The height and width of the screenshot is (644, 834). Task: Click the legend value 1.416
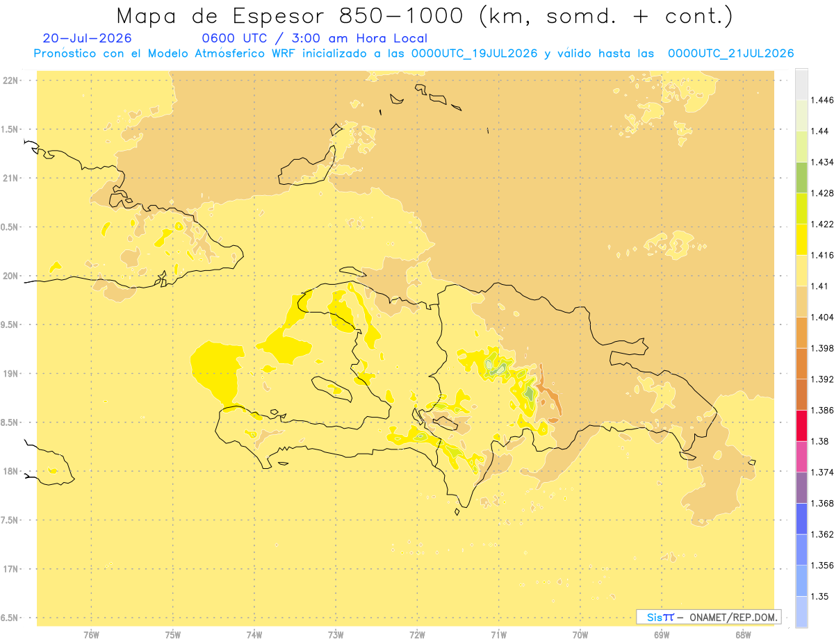click(x=822, y=255)
